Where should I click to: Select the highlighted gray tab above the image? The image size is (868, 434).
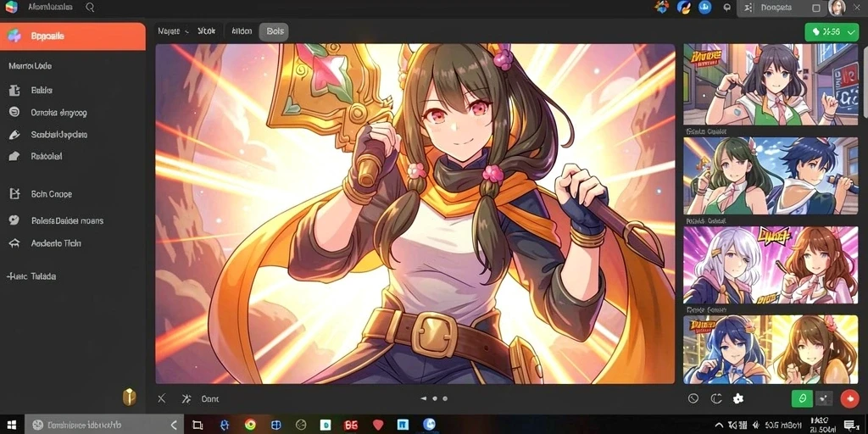pos(275,31)
